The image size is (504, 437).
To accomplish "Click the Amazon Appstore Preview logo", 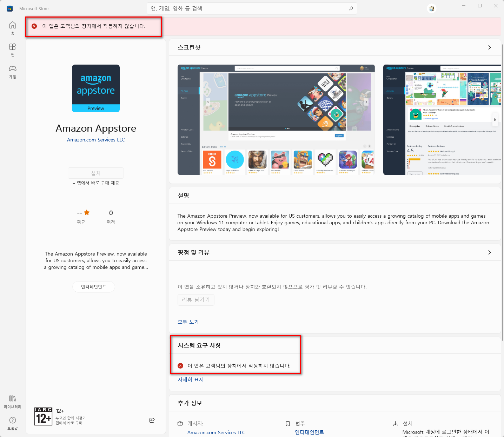I will click(96, 88).
